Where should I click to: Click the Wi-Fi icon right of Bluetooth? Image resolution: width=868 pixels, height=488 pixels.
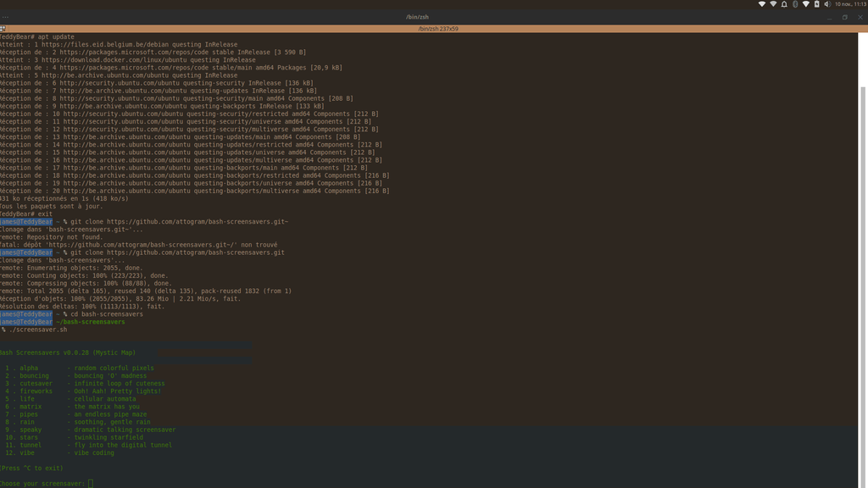[x=806, y=4]
